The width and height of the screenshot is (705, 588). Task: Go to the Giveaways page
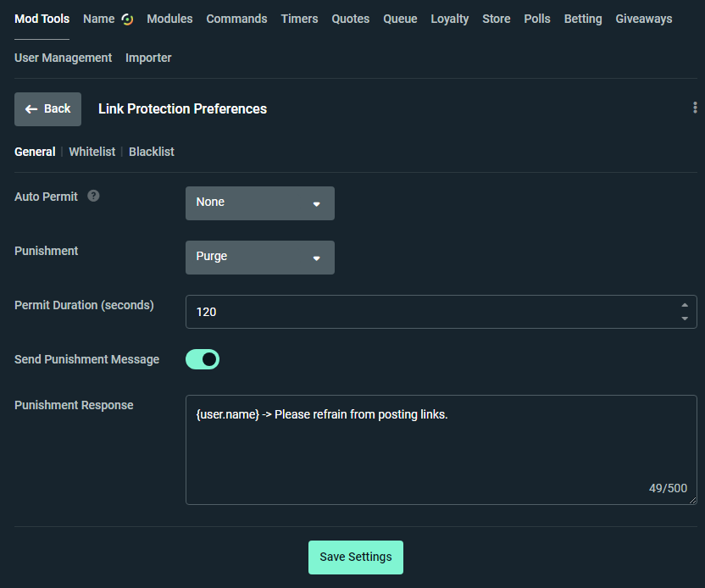coord(643,18)
